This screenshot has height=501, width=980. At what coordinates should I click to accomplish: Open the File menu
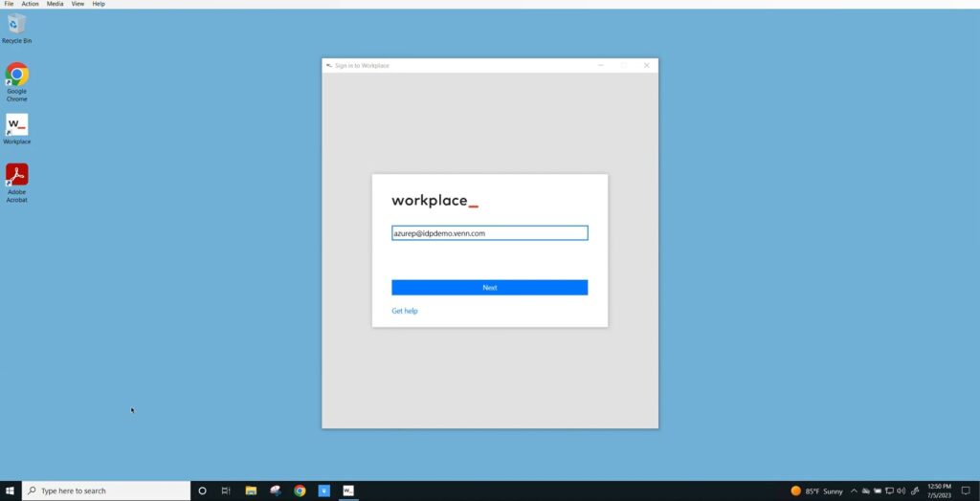(x=9, y=4)
